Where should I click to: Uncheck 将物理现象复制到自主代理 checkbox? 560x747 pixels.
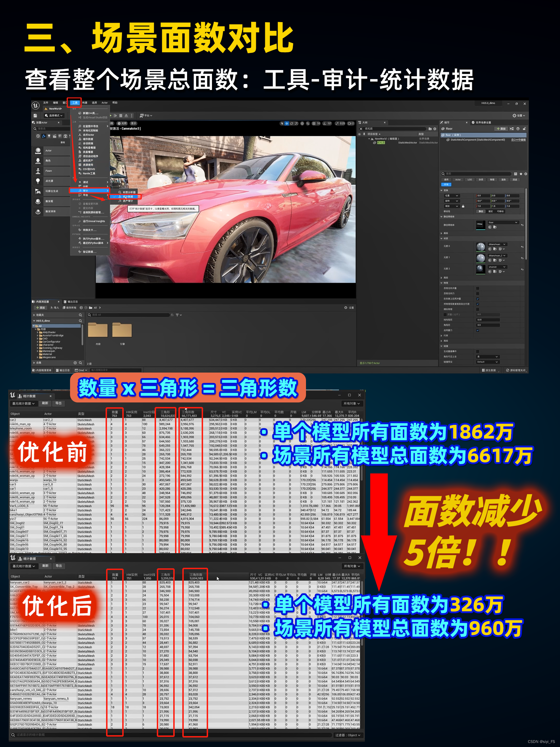click(478, 304)
